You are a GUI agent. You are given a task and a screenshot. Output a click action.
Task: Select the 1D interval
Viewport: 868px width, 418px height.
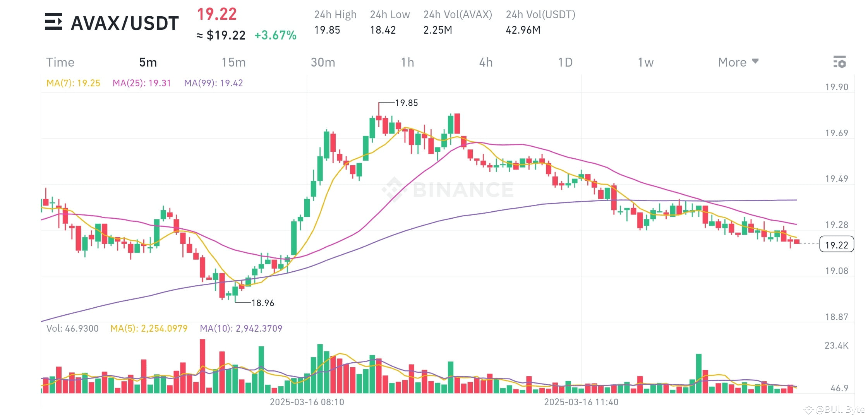566,62
